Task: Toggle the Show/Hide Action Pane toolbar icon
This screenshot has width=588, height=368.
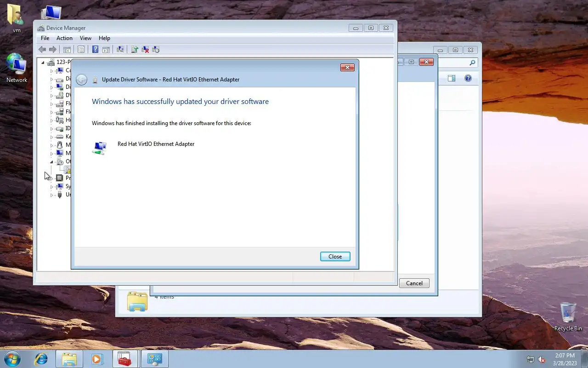Action: pyautogui.click(x=106, y=50)
